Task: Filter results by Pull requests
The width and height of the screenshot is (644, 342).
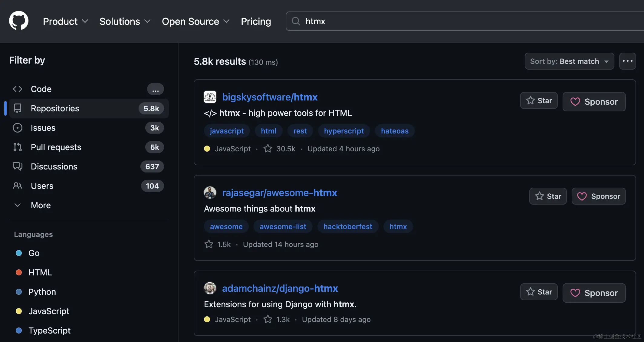Action: tap(89, 147)
